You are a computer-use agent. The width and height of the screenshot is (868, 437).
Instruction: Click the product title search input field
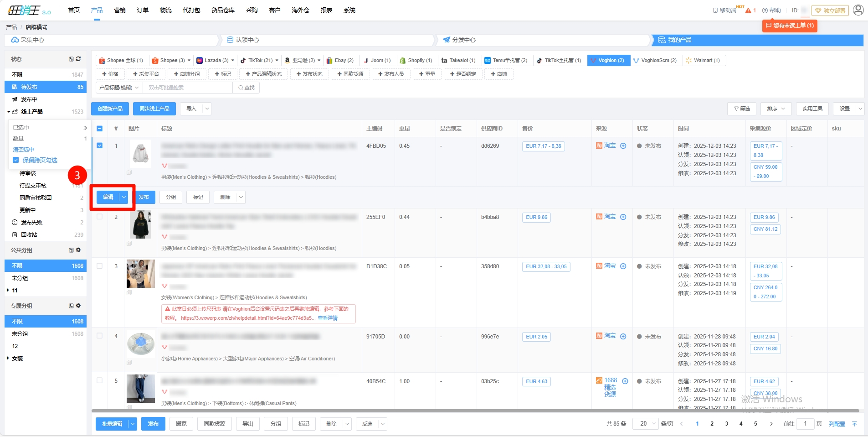coord(188,88)
